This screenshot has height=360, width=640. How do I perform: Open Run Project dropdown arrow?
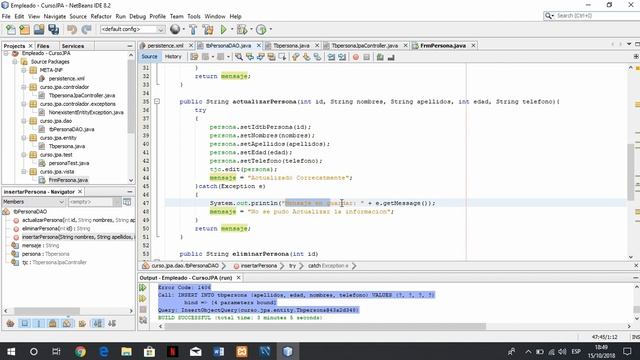click(232, 29)
